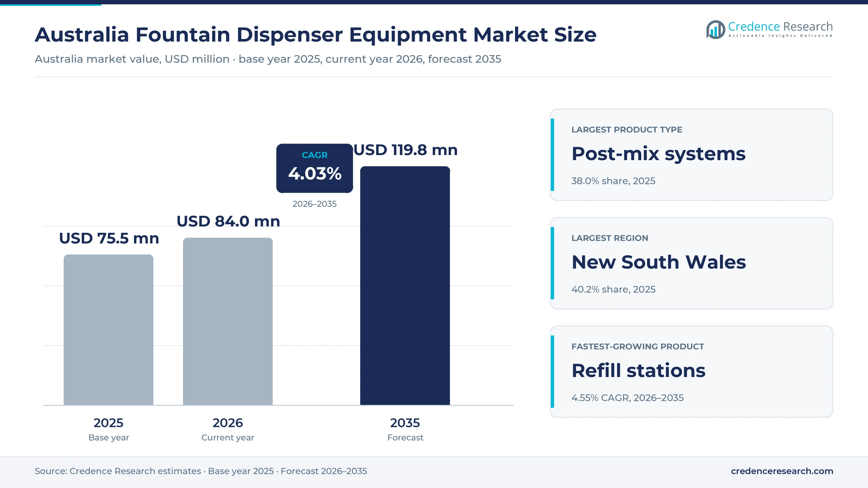
Task: Click the 'USD 119.8 mn' value label
Action: coord(405,150)
